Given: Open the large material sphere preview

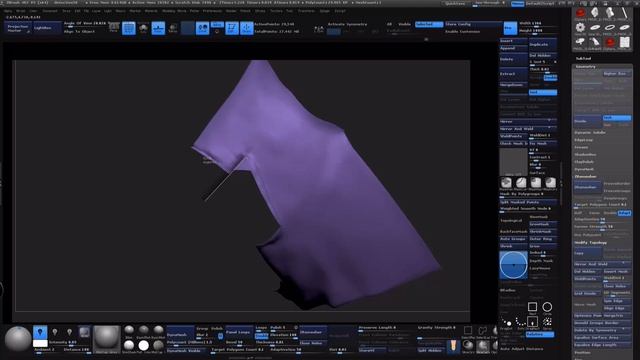Looking at the screenshot, I should [106, 339].
